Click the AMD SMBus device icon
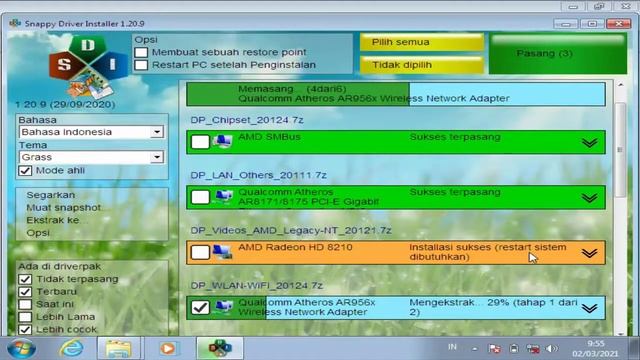This screenshot has width=640, height=360. coord(222,142)
